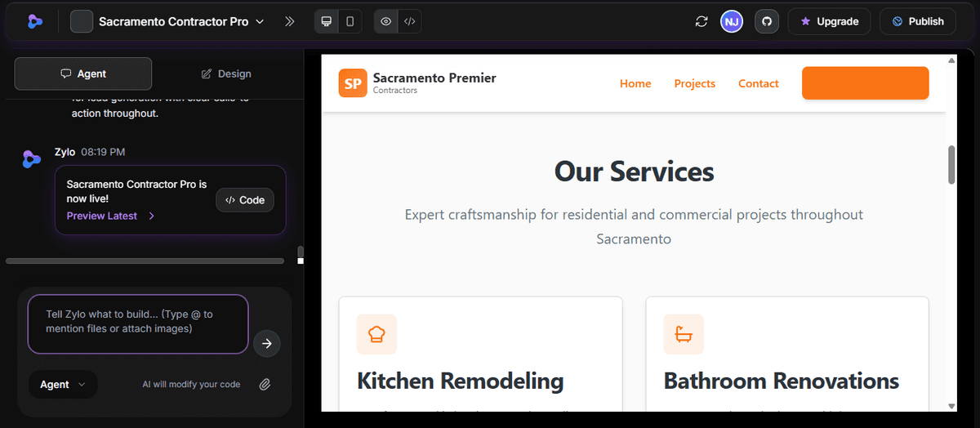Open the Agent mode dropdown below the input
This screenshot has height=428, width=980.
pos(63,384)
